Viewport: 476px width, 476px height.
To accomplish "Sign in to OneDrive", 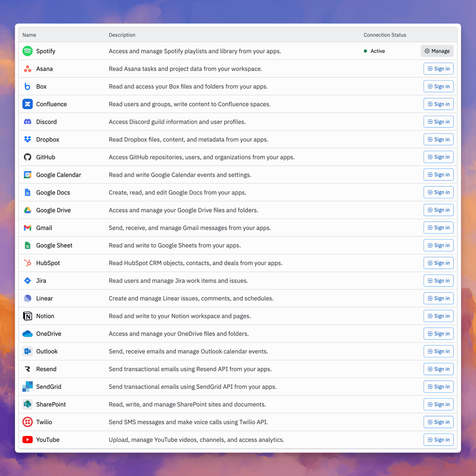I will click(x=438, y=334).
